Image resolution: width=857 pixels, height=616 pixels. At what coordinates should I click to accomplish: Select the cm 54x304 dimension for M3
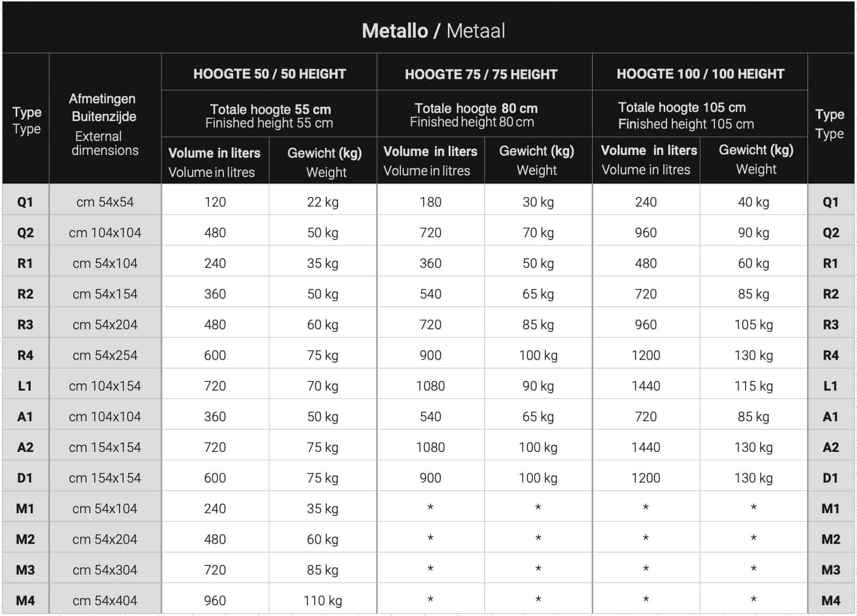105,570
